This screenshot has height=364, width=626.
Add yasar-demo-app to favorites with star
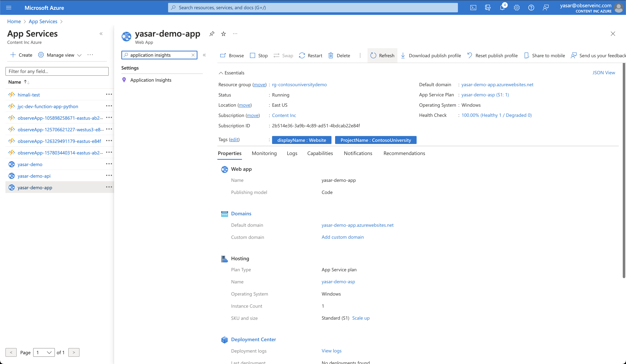tap(224, 34)
